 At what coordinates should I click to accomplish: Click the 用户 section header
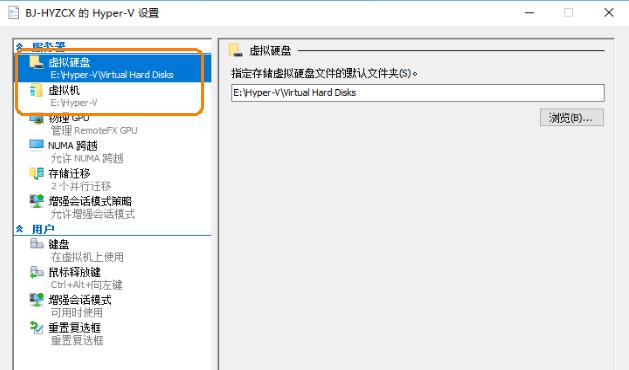point(43,229)
